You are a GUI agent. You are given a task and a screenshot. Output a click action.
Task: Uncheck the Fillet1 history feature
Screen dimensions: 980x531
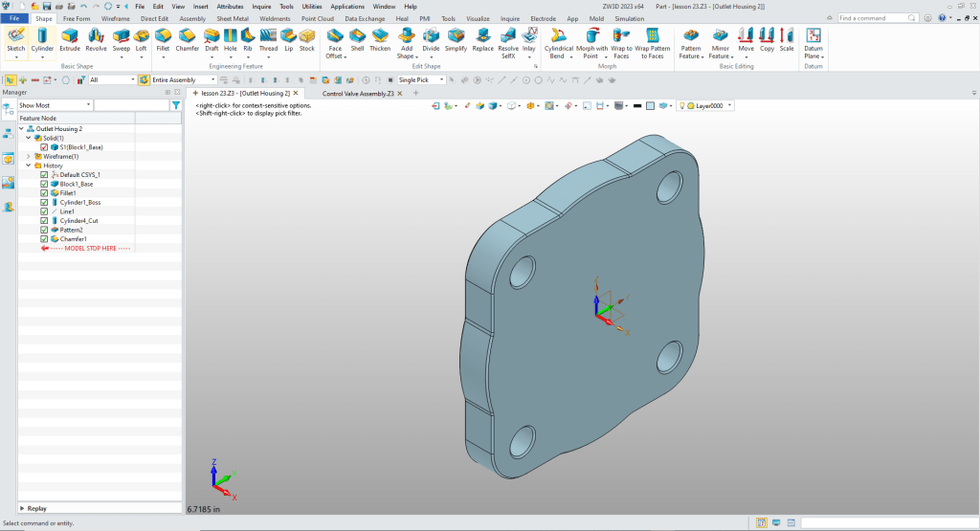pyautogui.click(x=44, y=193)
